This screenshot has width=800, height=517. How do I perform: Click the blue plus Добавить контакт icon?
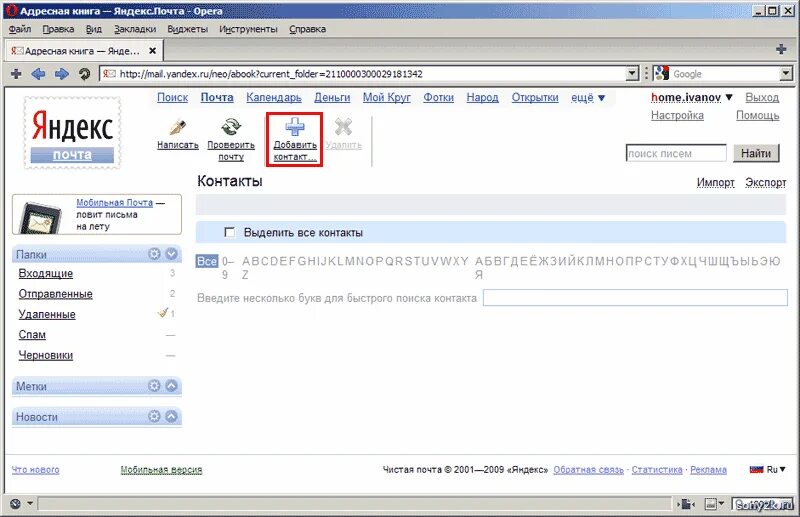[294, 127]
